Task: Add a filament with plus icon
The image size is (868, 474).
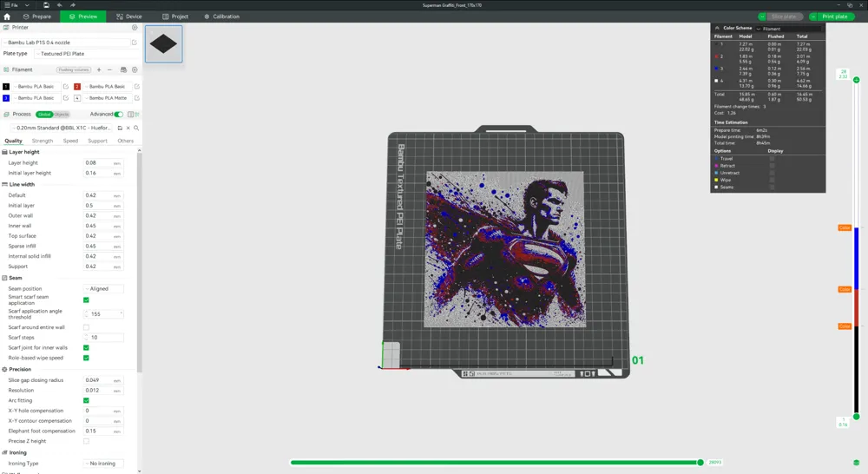Action: coord(99,69)
